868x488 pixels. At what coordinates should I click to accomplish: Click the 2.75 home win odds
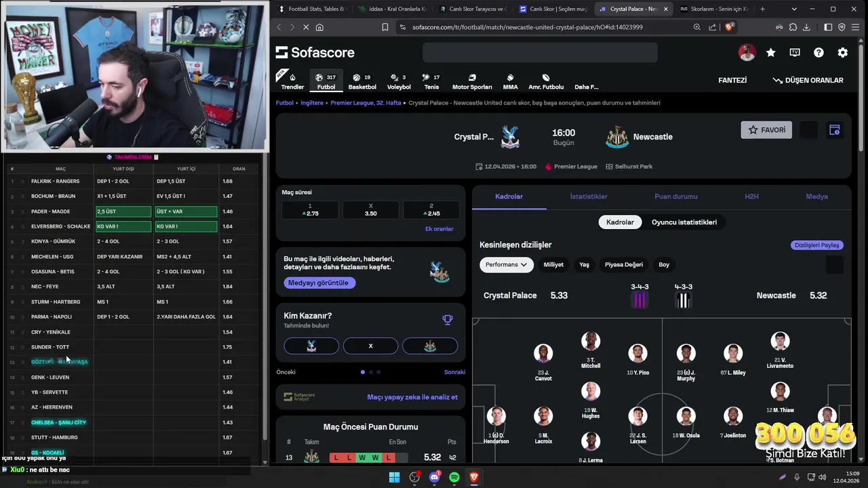(310, 210)
